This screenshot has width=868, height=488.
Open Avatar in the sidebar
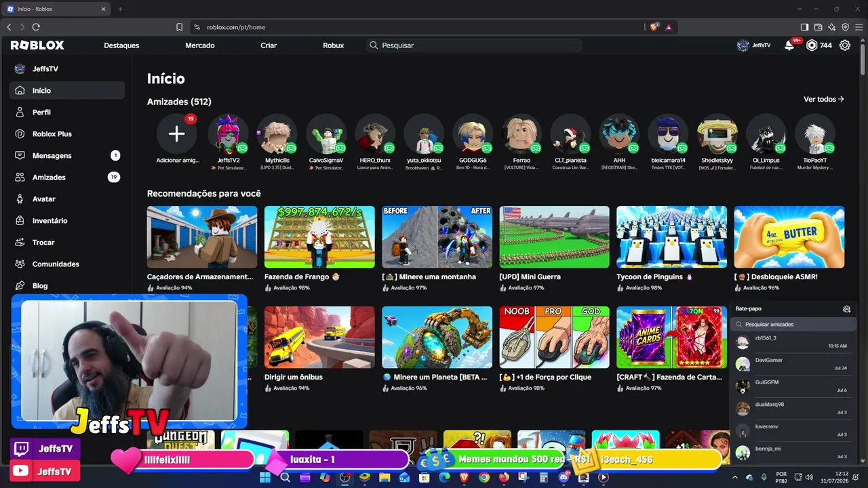(x=66, y=199)
